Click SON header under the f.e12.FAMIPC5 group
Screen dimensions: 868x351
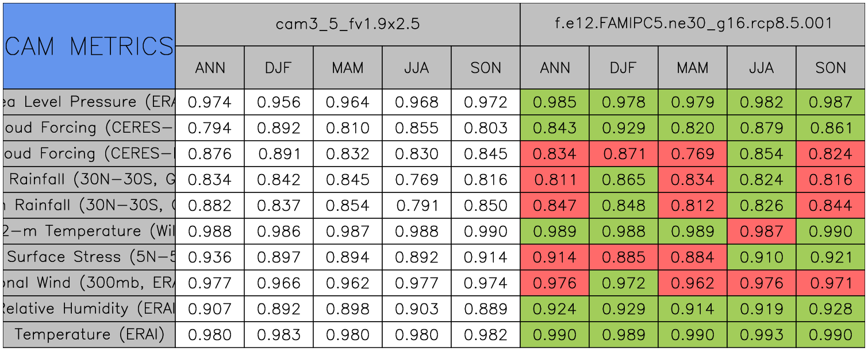831,68
